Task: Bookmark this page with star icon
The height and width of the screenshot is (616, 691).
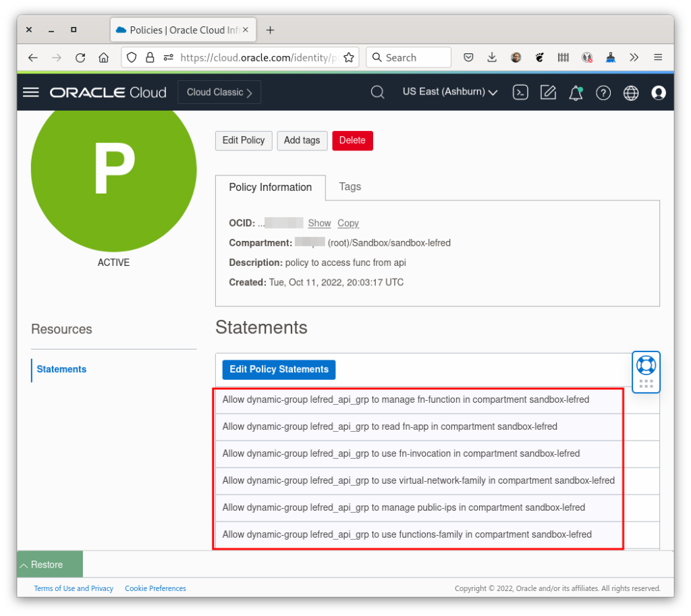Action: 349,57
